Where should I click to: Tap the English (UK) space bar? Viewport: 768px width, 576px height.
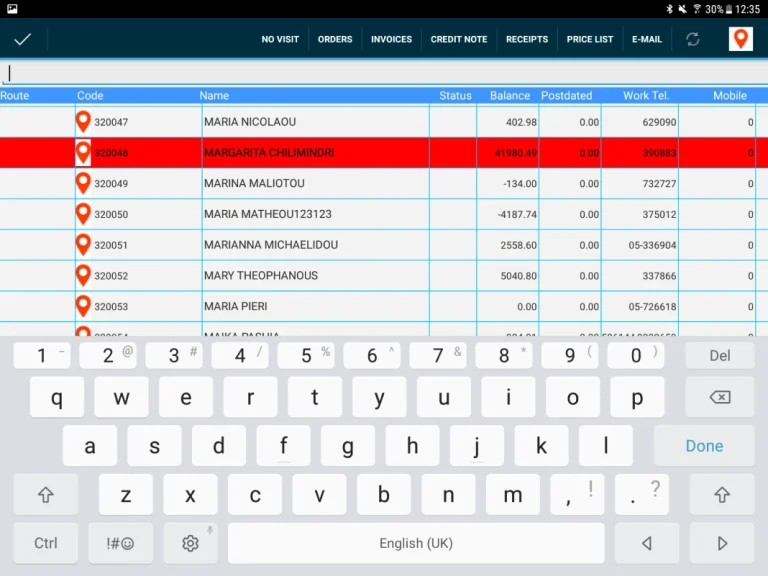(x=416, y=543)
